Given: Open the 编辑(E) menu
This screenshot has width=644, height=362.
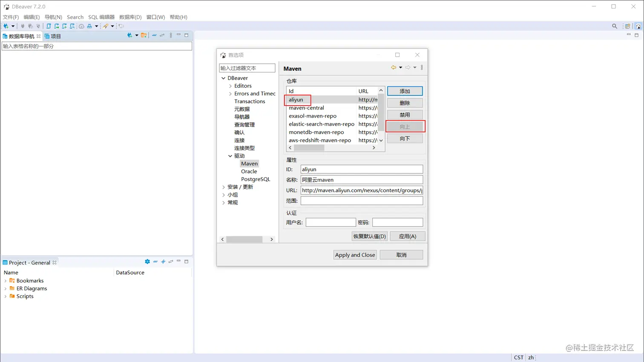Looking at the screenshot, I should tap(32, 17).
